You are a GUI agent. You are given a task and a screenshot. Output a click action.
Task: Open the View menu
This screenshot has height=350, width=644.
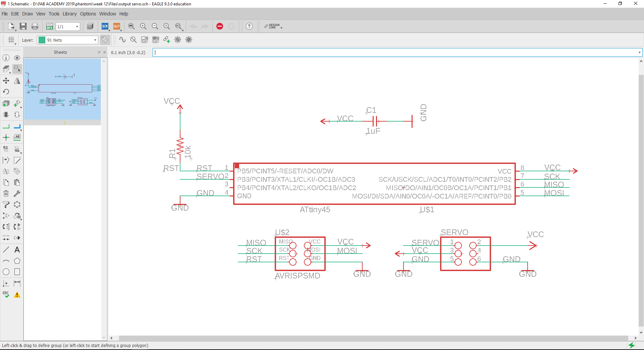pos(41,14)
